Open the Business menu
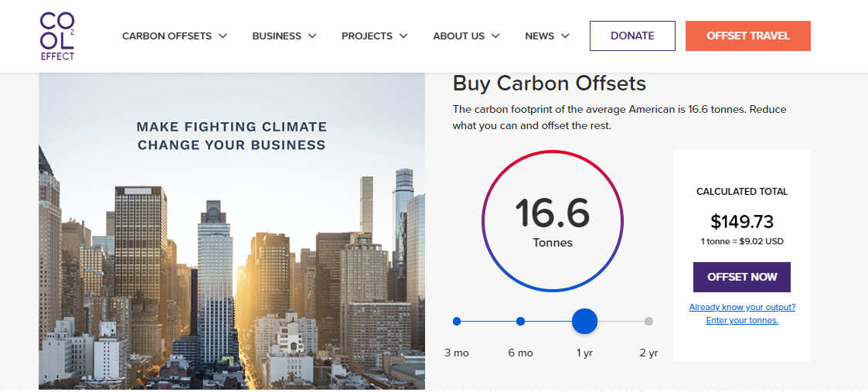 click(x=277, y=36)
